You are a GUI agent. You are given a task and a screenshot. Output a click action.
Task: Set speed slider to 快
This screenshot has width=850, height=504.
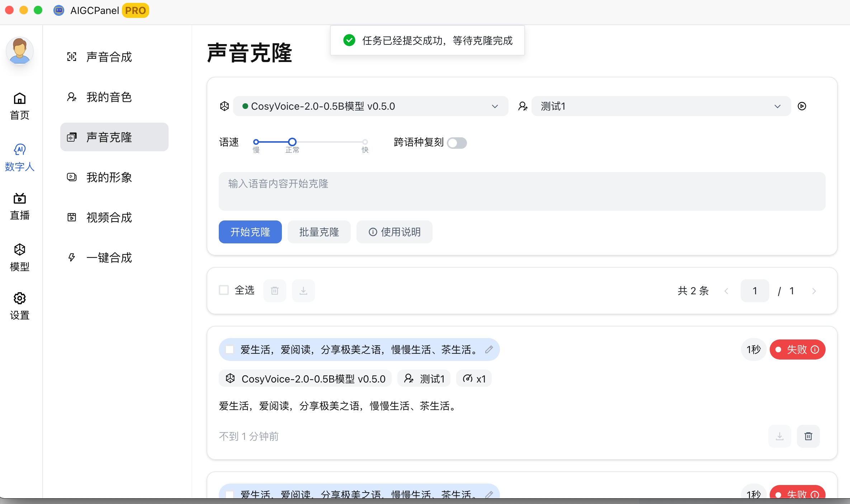coord(365,142)
